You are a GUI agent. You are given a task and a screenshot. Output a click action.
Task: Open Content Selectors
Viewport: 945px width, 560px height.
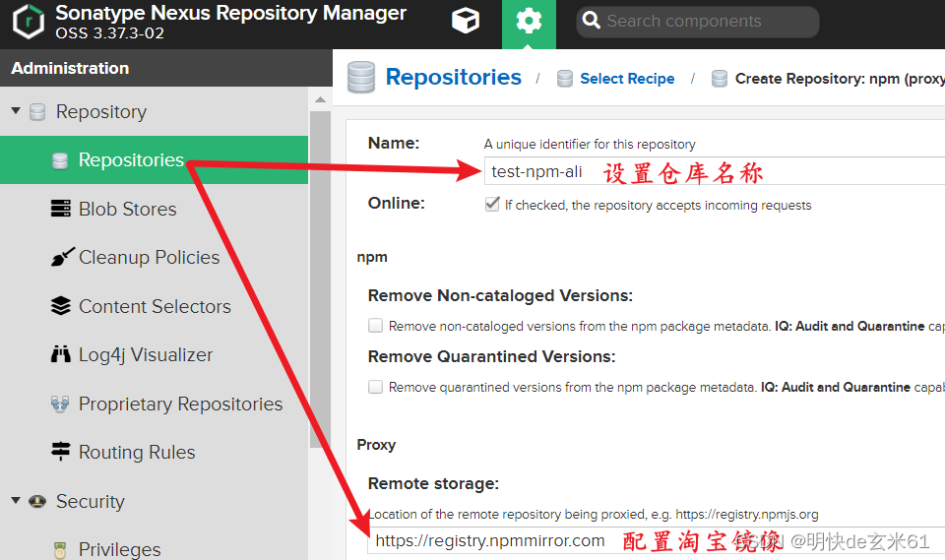(x=154, y=306)
